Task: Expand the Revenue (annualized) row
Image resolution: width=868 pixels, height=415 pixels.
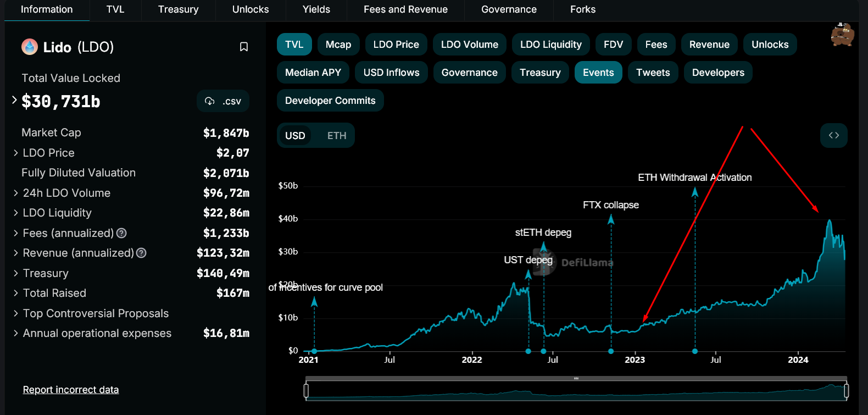Action: (16, 253)
